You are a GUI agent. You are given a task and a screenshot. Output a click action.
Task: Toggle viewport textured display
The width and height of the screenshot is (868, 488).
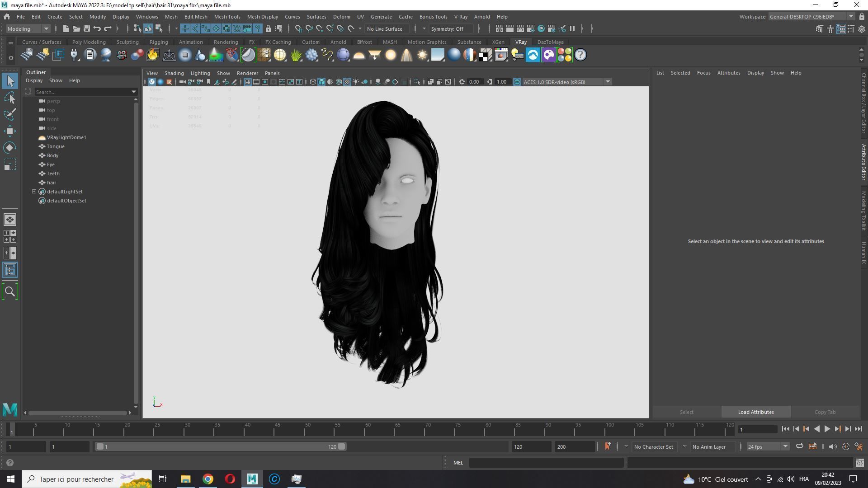(x=347, y=82)
